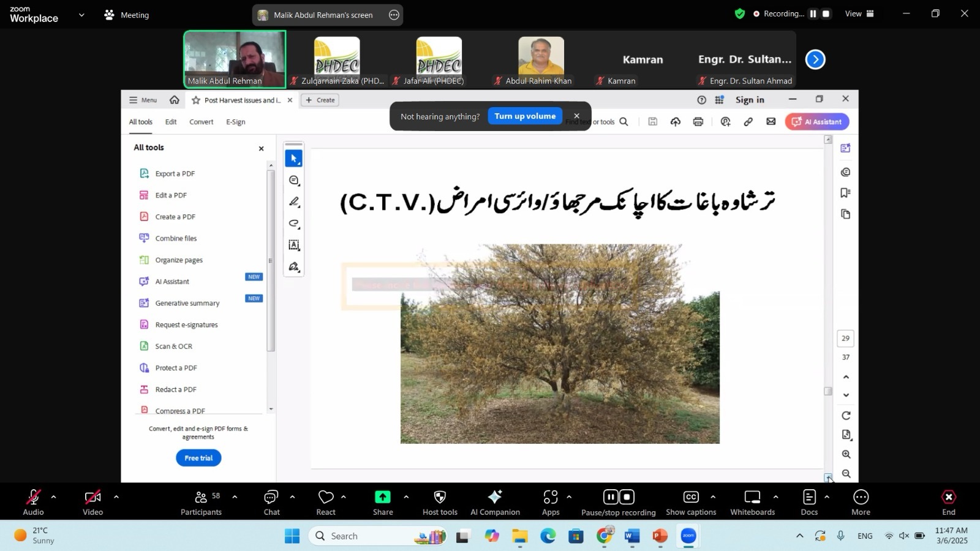Open shared screen options ellipsis menu

coord(394,15)
